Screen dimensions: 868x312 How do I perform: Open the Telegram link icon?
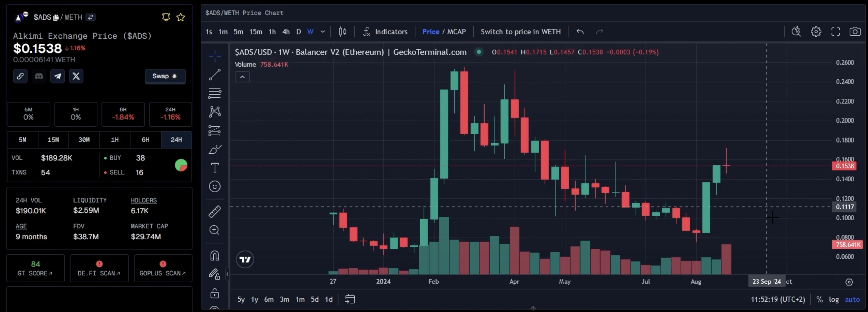click(58, 76)
